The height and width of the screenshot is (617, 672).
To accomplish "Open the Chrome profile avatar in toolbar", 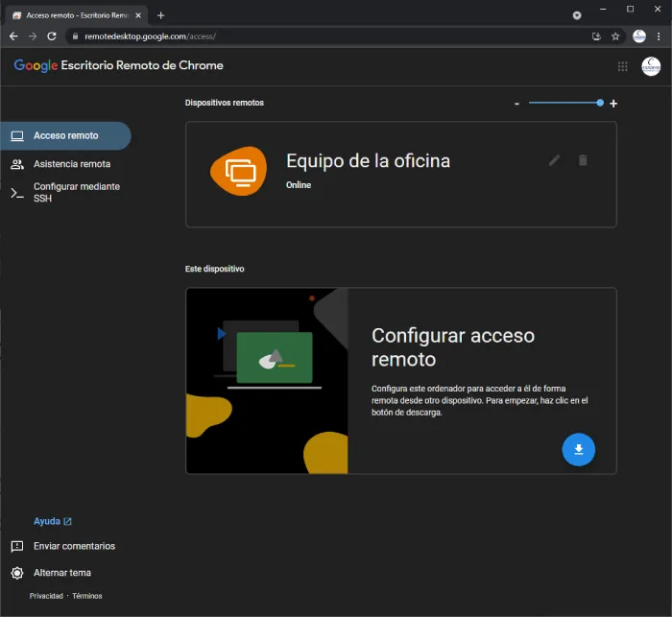I will [639, 36].
